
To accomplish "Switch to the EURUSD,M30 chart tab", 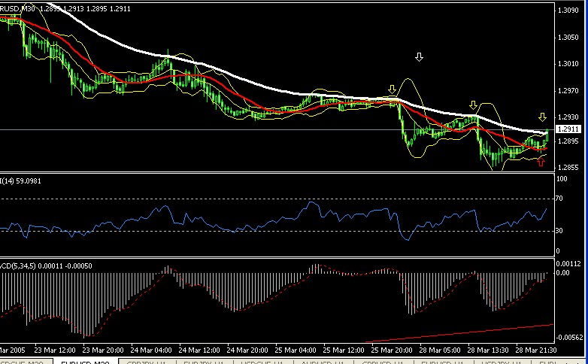I will pyautogui.click(x=83, y=362).
